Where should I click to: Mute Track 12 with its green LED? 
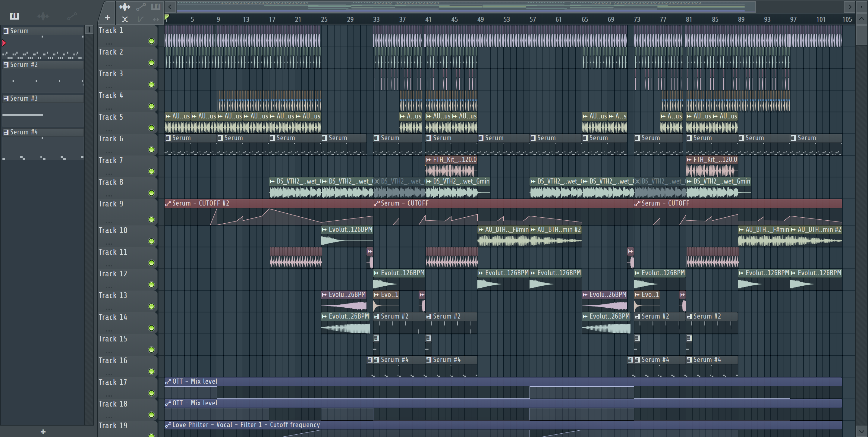click(x=151, y=285)
